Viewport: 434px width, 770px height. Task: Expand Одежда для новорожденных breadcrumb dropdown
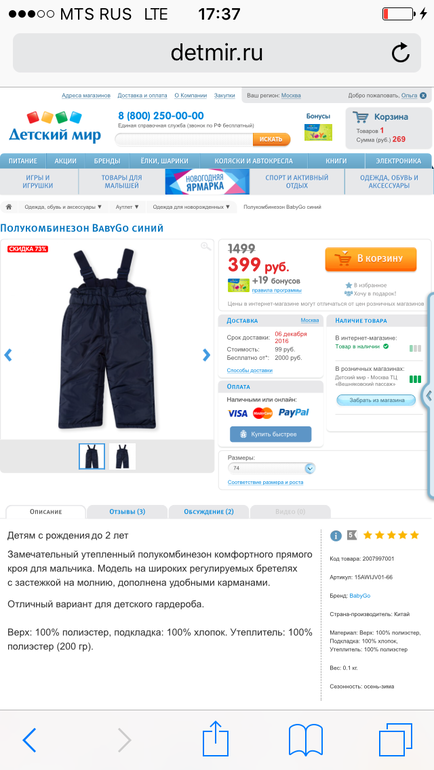[x=191, y=207]
